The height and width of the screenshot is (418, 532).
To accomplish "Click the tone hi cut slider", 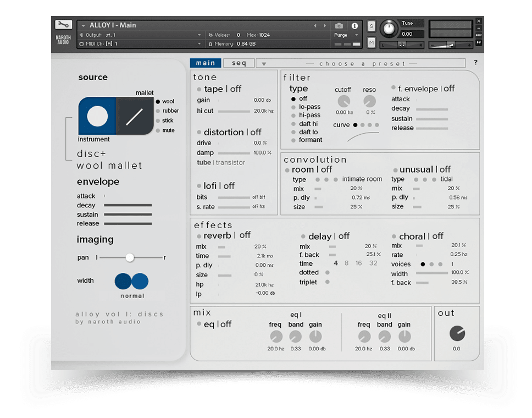I will click(234, 111).
